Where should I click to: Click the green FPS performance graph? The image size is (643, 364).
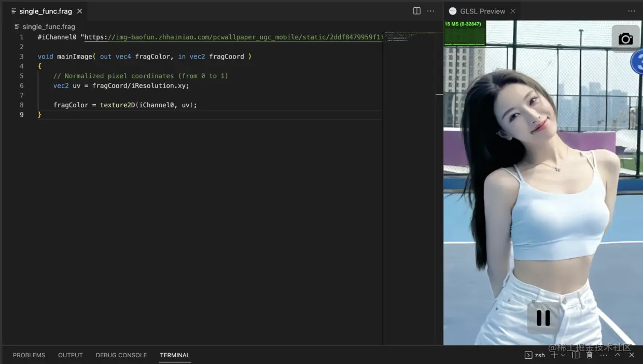point(463,36)
